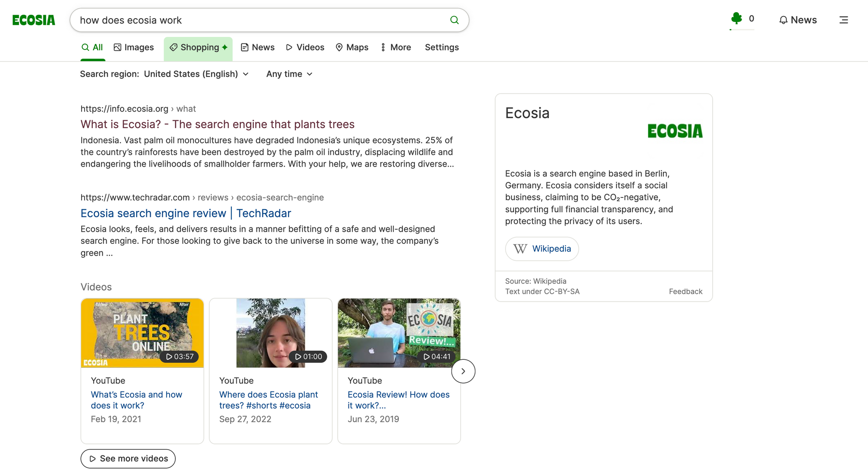This screenshot has height=476, width=868.
Task: Open 'Where does Ecosia plant trees?' video link
Action: coord(268,400)
